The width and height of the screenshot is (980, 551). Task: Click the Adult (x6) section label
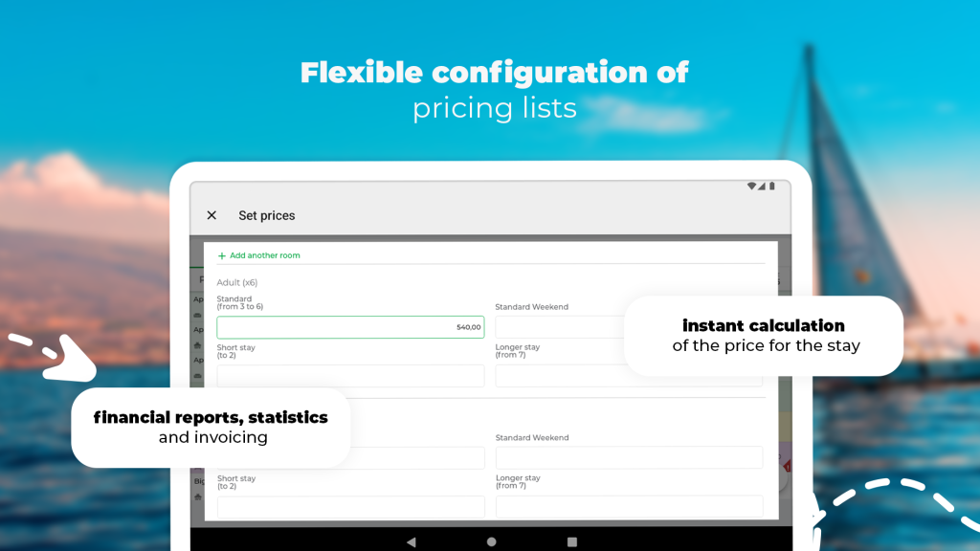[237, 282]
